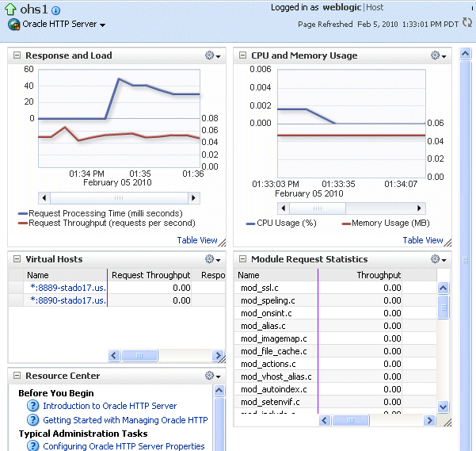Click the info icon next to ohs1
This screenshot has width=476, height=451.
pos(55,10)
